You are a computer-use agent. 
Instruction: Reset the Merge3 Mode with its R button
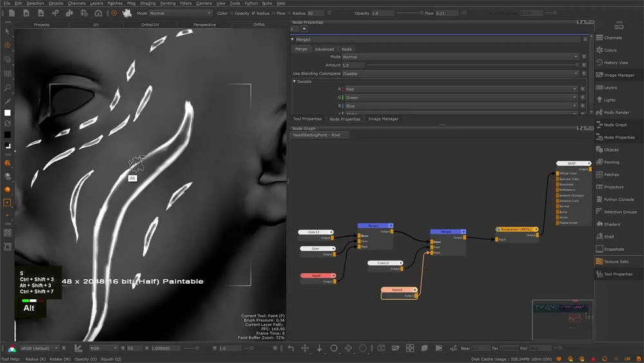(584, 57)
